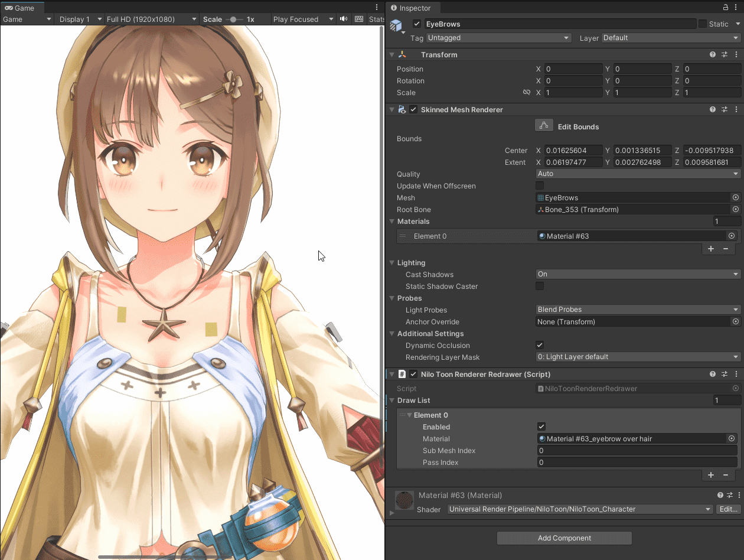The height and width of the screenshot is (560, 744).
Task: Click the Sub Mesh Index field
Action: pos(637,450)
